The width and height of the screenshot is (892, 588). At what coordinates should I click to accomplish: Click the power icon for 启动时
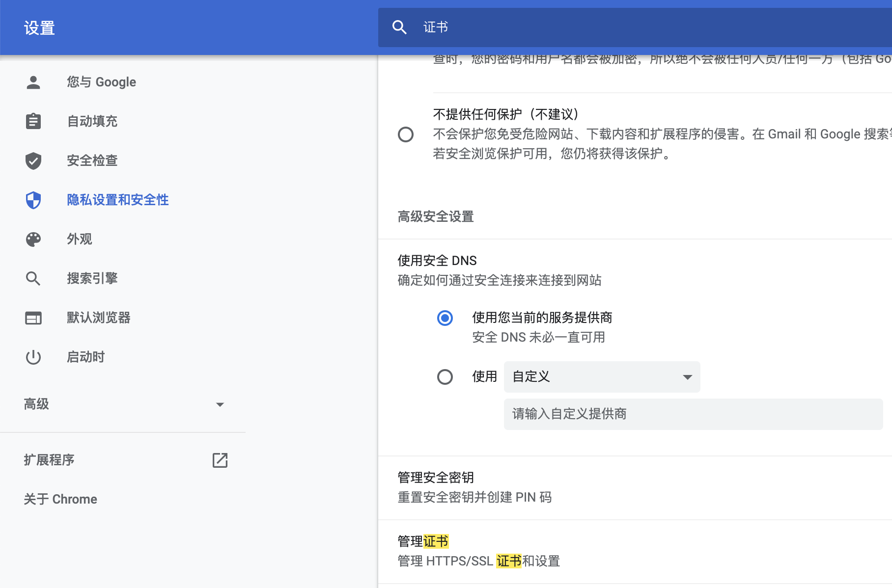(x=33, y=357)
